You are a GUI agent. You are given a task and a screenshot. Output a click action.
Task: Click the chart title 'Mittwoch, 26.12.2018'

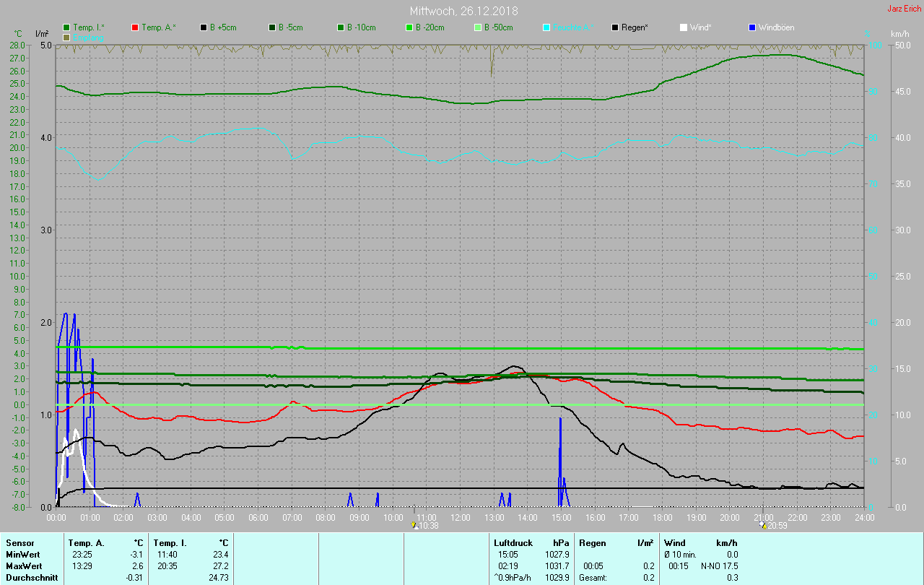pos(463,11)
